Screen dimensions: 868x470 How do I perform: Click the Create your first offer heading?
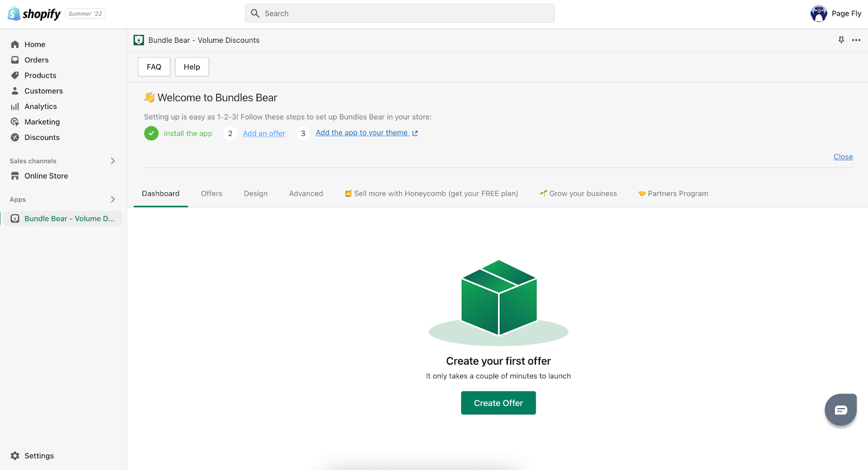pos(499,361)
